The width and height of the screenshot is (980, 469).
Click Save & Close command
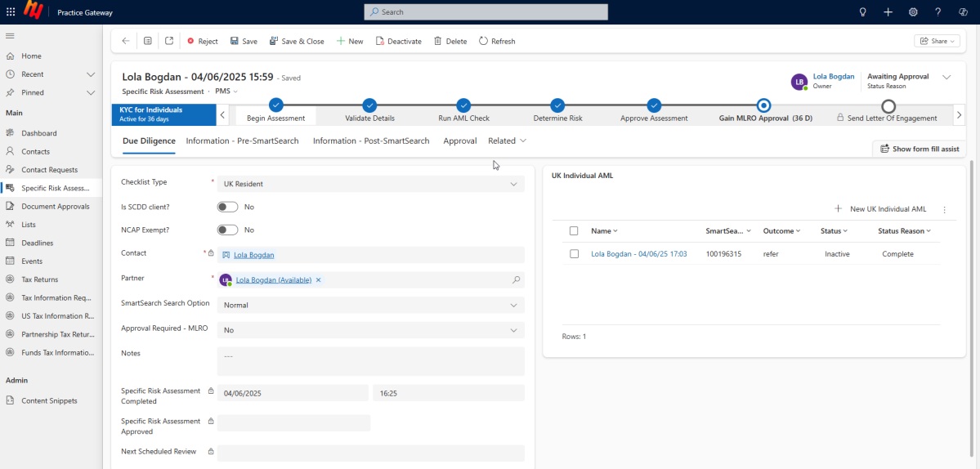297,41
